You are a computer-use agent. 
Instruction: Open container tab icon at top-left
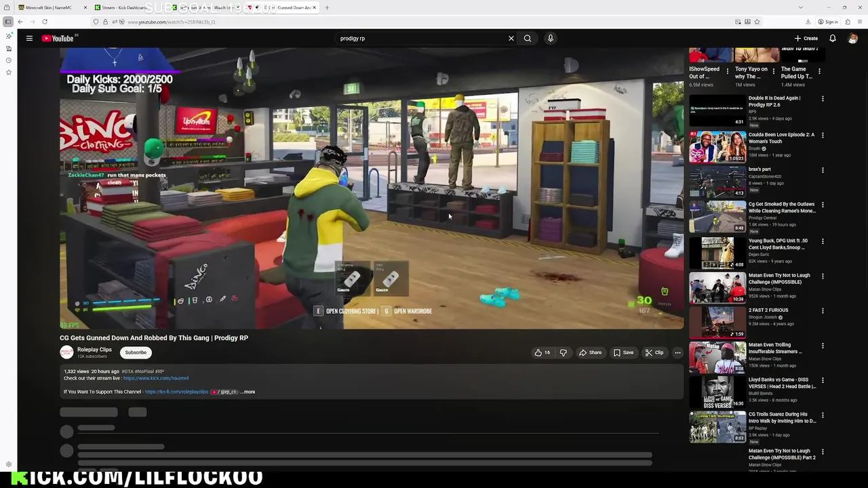[8, 7]
